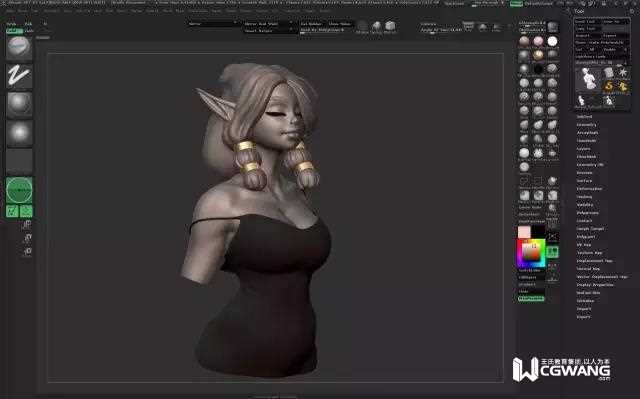640x399 pixels.
Task: Select the Move transform icon
Action: click(x=28, y=224)
